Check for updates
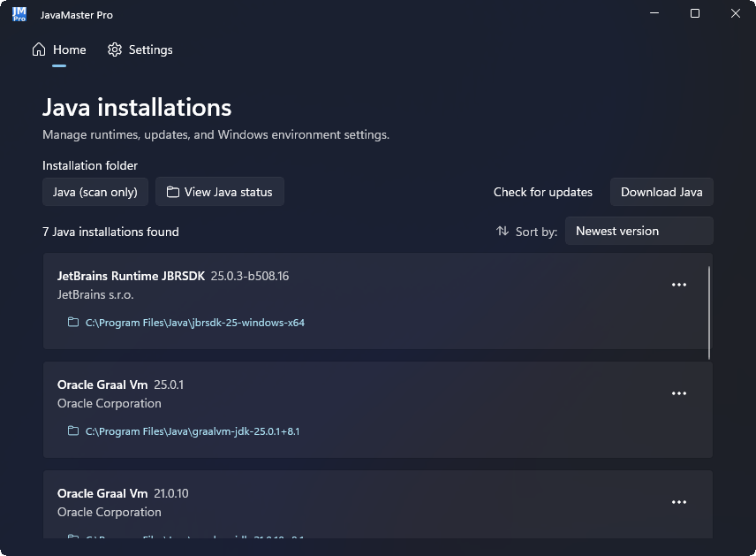756x556 pixels. [543, 192]
